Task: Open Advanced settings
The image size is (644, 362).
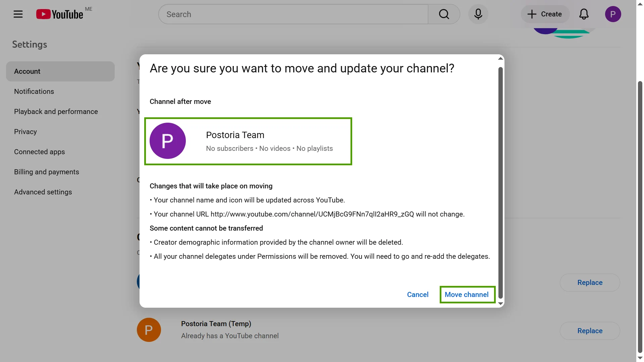Action: point(43,192)
